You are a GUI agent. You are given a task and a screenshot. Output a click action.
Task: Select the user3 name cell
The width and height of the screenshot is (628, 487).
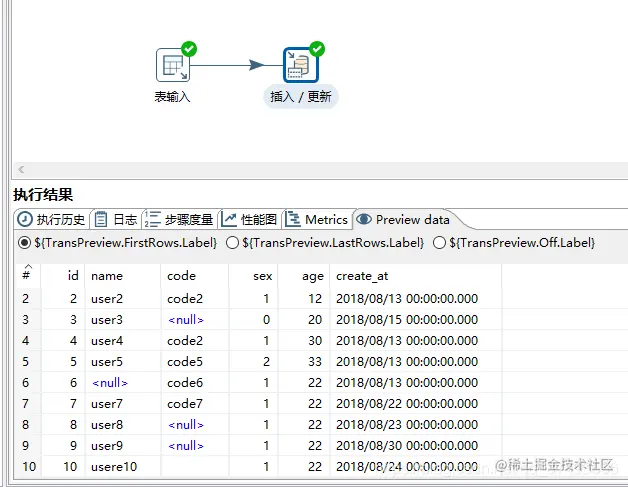coord(123,320)
